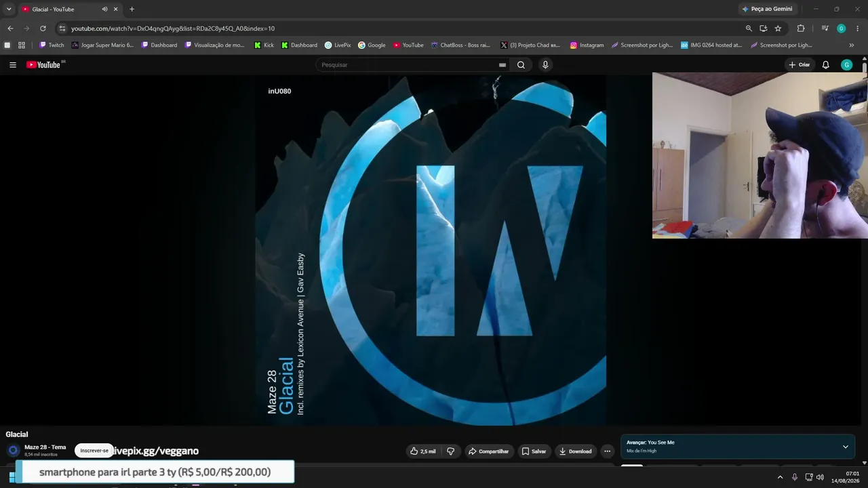Like the video with 2,5 mil likes
This screenshot has height=488, width=868.
(423, 451)
